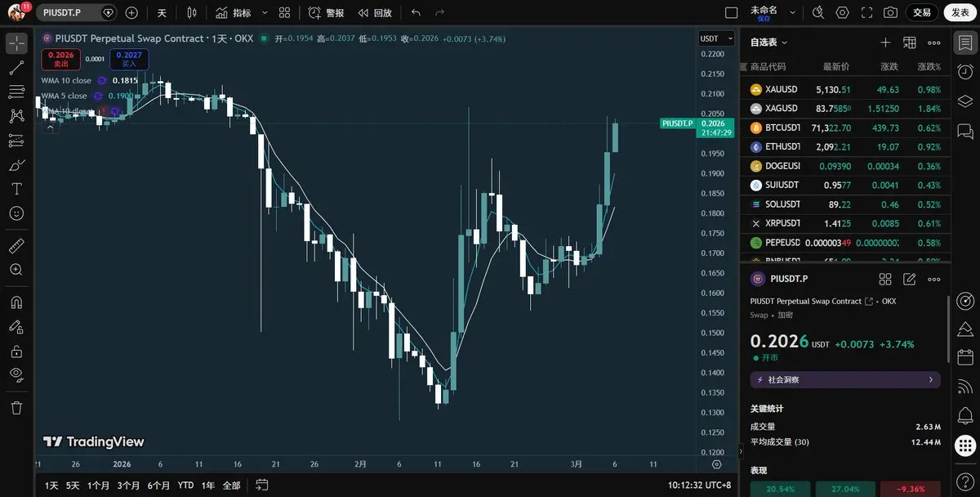Select the 1个月 date range
Image resolution: width=980 pixels, height=497 pixels.
(x=99, y=485)
